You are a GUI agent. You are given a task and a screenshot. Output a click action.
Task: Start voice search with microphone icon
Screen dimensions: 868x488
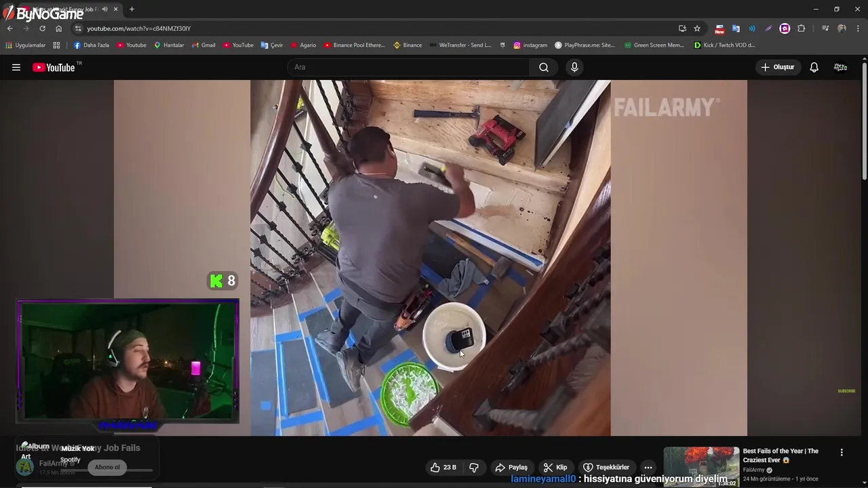pyautogui.click(x=574, y=67)
